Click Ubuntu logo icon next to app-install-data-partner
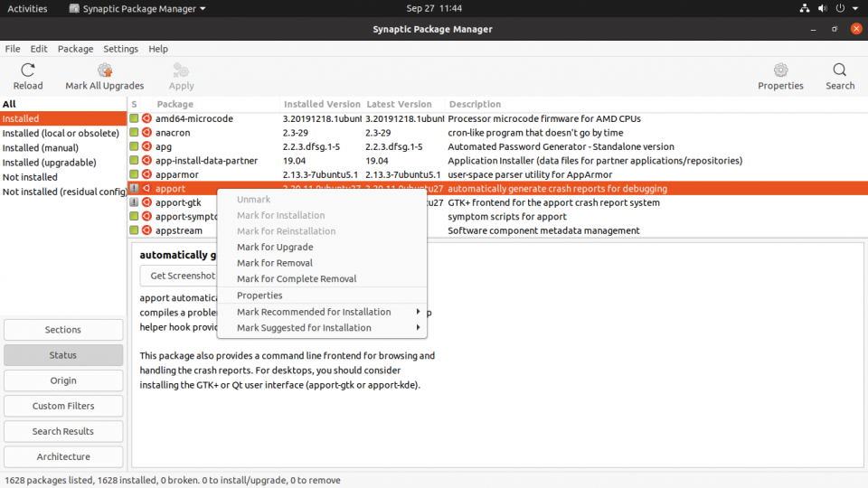The image size is (868, 488). 146,161
